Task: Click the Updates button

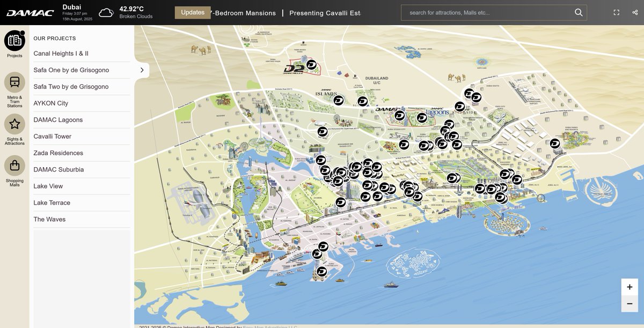Action: [193, 12]
